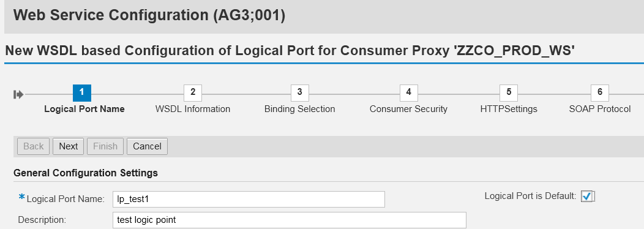Click the greyed-out Finish button
The width and height of the screenshot is (644, 229).
[x=105, y=146]
